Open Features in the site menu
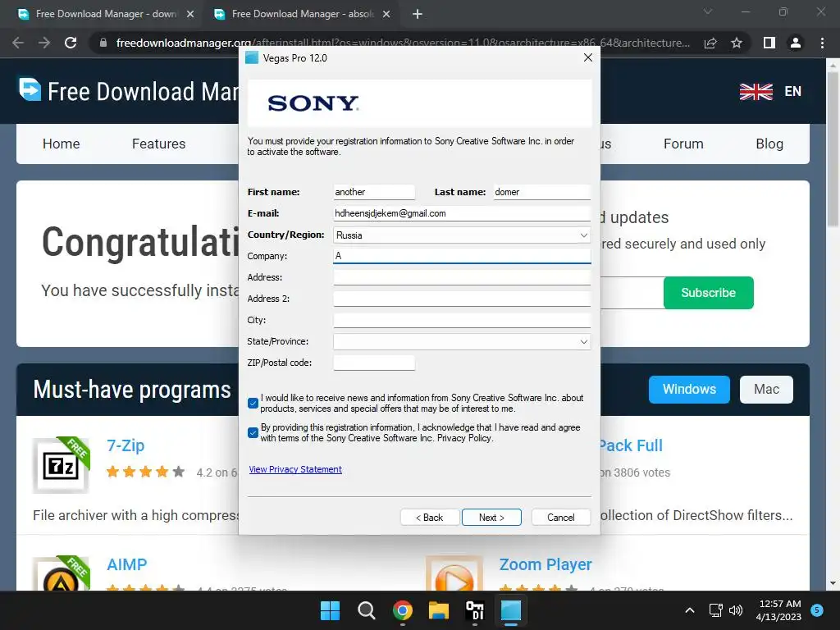This screenshot has height=630, width=840. [x=158, y=144]
